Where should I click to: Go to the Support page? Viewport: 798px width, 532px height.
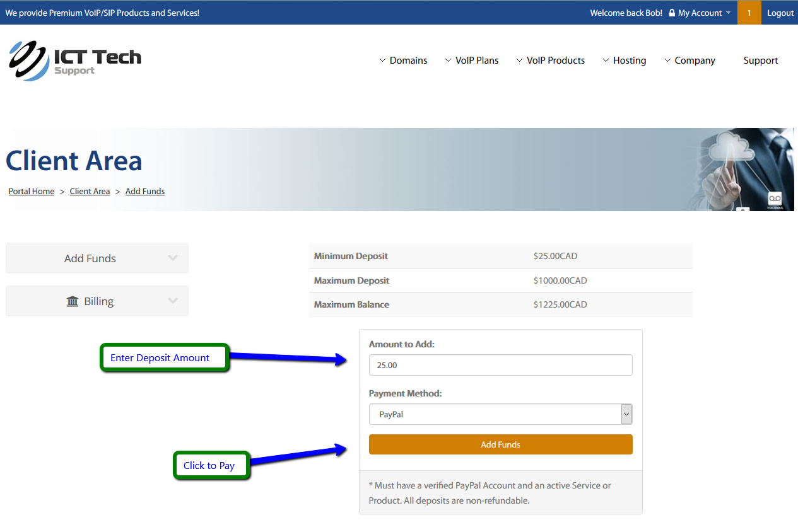(760, 61)
